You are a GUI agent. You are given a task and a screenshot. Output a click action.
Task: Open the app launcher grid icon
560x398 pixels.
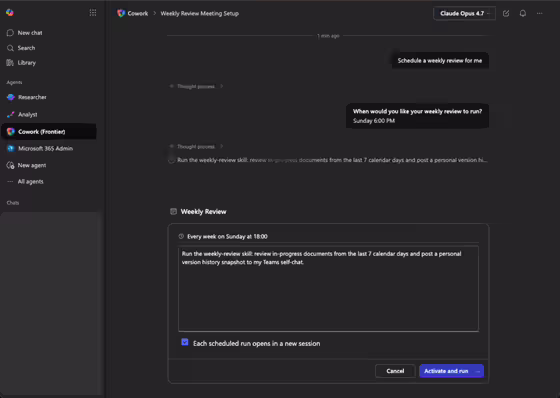93,13
